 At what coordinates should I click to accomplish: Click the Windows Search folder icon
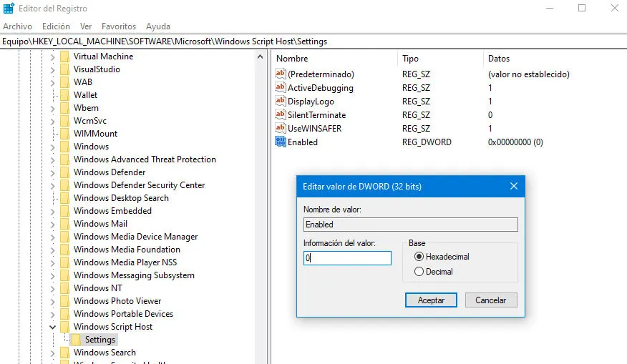[65, 353]
